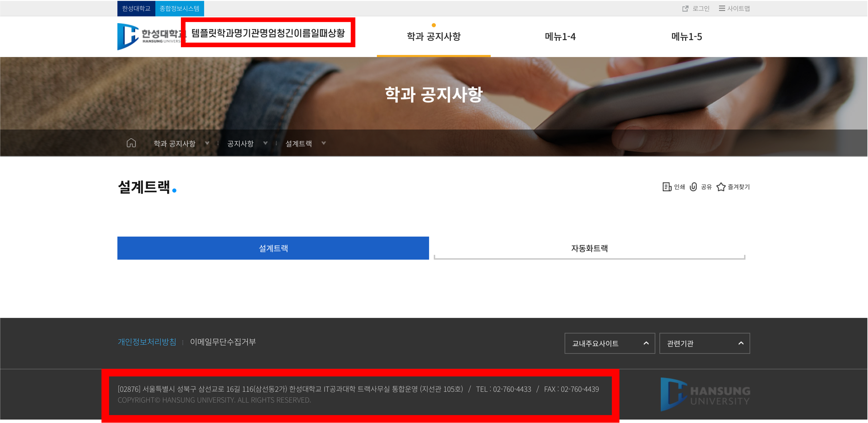Open the 메뉴1-5 navigation menu
The width and height of the screenshot is (868, 423).
686,37
